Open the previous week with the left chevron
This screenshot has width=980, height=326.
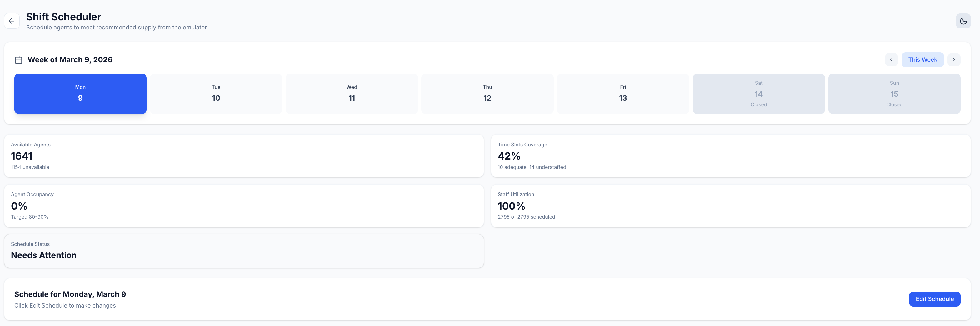891,59
